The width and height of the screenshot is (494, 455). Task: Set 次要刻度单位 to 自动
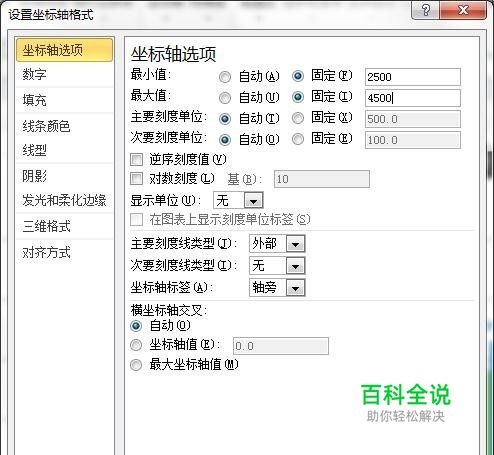click(x=225, y=140)
